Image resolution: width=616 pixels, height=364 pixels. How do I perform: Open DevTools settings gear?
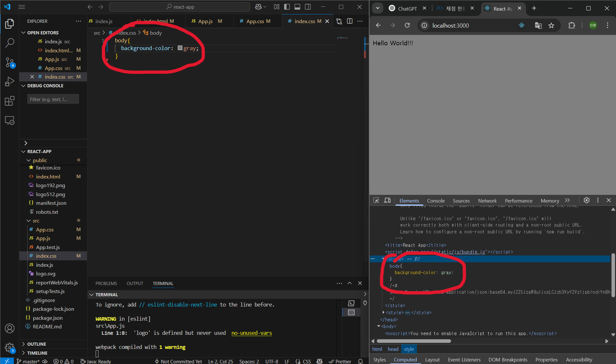(587, 200)
